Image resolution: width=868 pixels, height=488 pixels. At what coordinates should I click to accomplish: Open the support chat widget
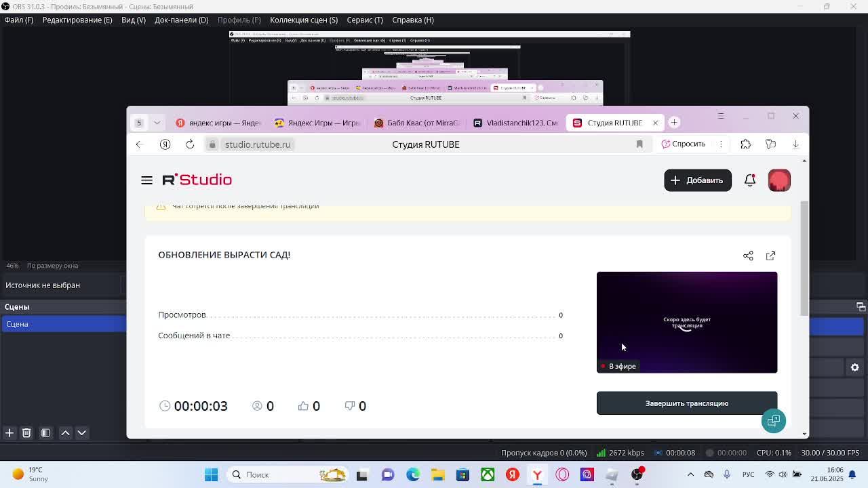click(x=773, y=421)
